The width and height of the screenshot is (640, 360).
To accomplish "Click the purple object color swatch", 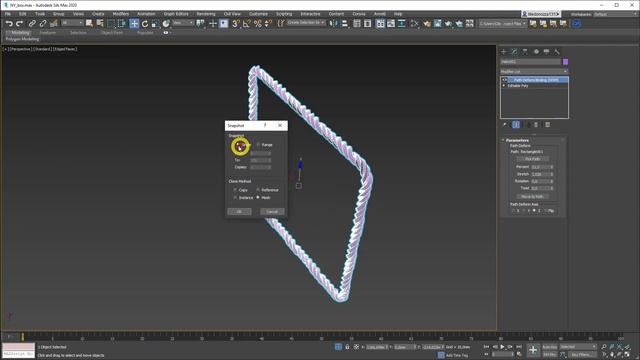I will click(x=565, y=62).
